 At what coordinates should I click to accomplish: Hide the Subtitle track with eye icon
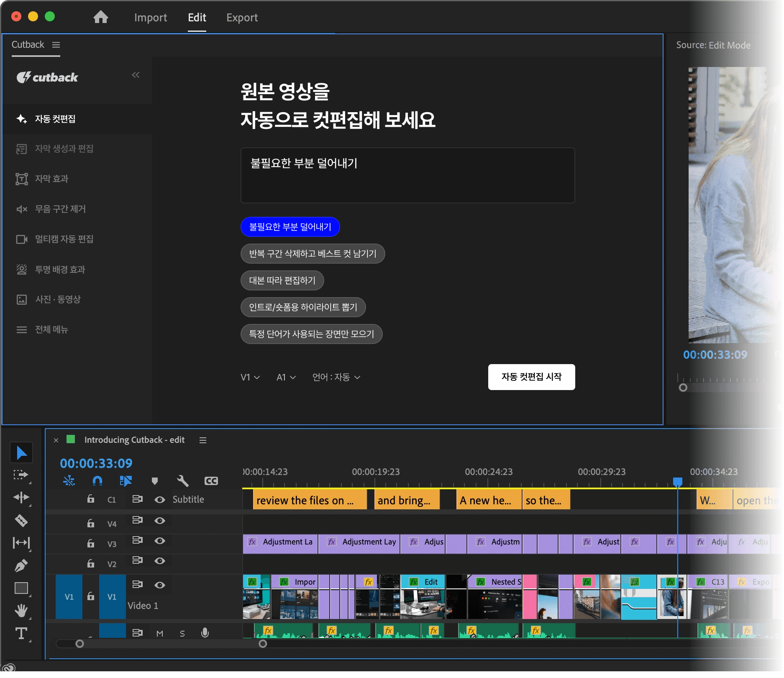(x=159, y=499)
